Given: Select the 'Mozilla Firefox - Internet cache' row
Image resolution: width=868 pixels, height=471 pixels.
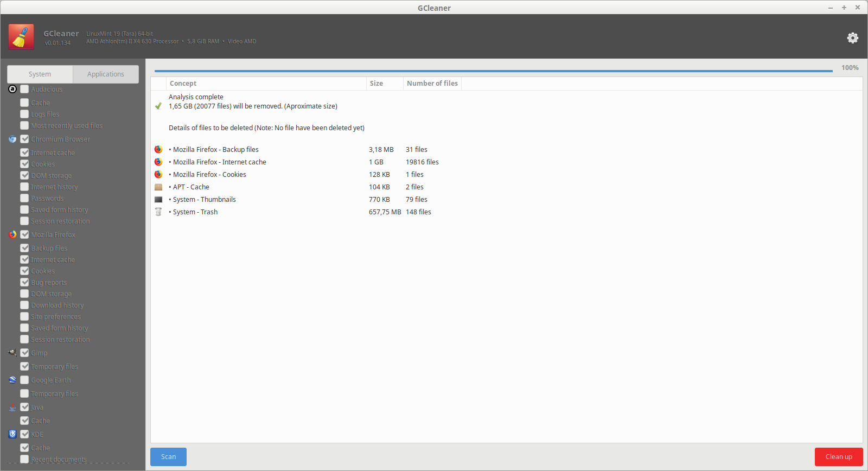Looking at the screenshot, I should point(506,162).
